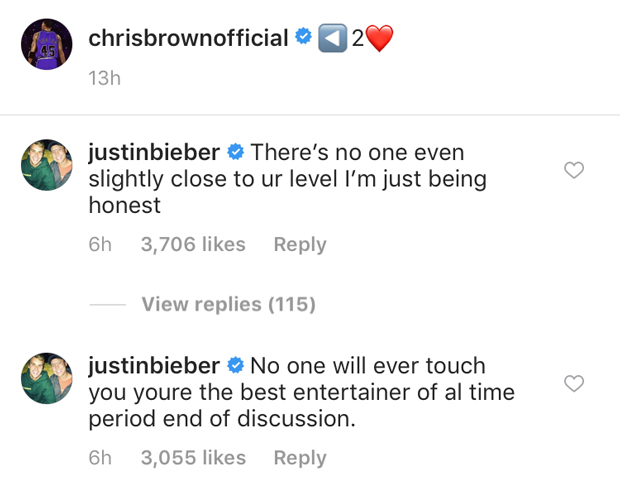Click the rewind arrow emoji in caption
The width and height of the screenshot is (620, 488).
(x=333, y=38)
